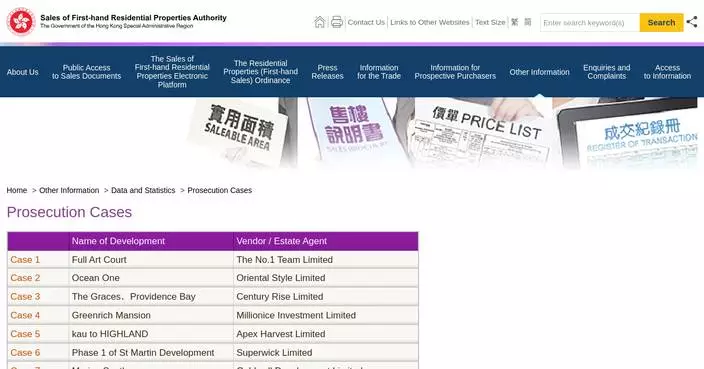Select the Full Art Court cell

151,259
